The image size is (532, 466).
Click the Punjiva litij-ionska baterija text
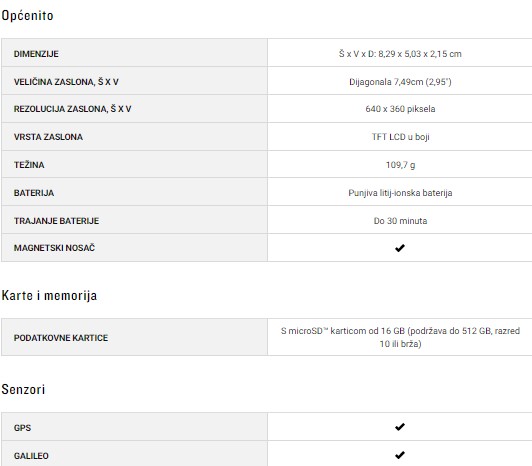400,193
